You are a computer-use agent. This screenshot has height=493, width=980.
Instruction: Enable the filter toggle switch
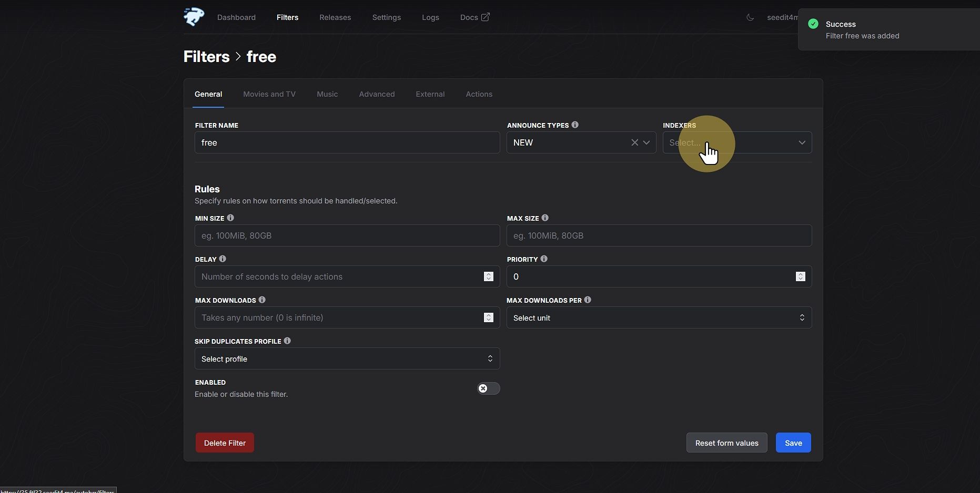tap(488, 388)
